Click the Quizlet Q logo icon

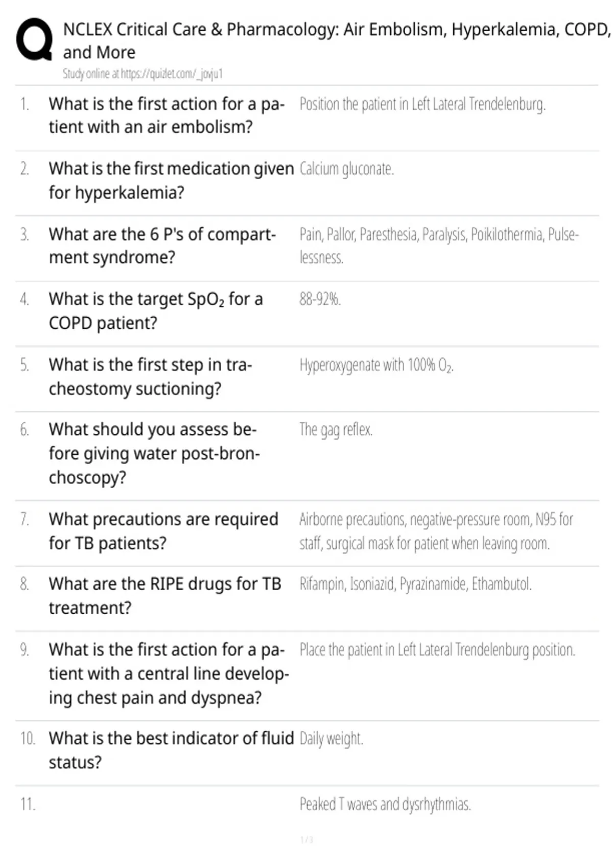(x=34, y=40)
